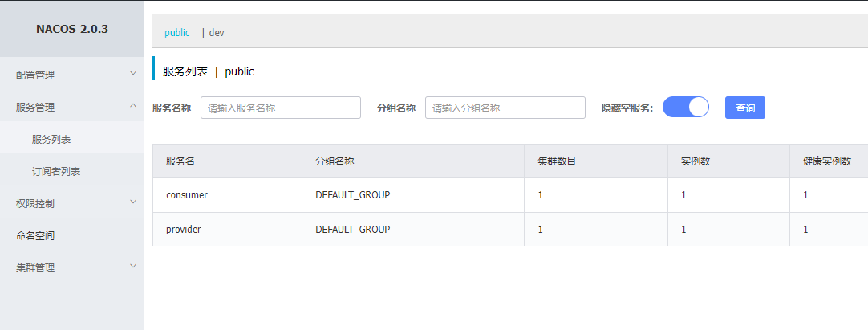This screenshot has width=868, height=330.
Task: Click the 服务名 column header
Action: click(180, 161)
